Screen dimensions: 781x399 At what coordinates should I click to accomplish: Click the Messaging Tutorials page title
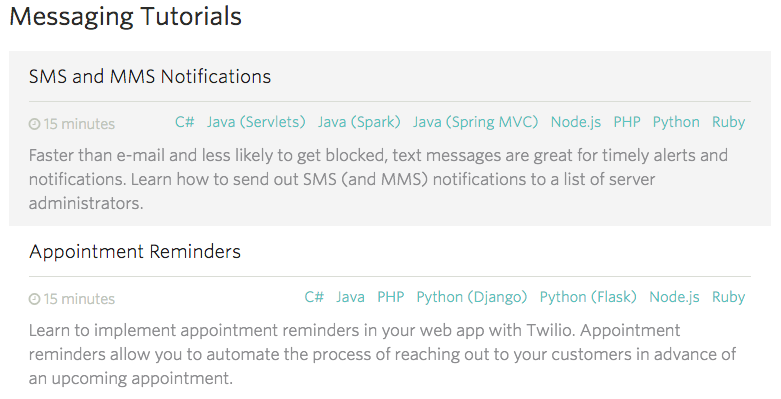point(126,16)
